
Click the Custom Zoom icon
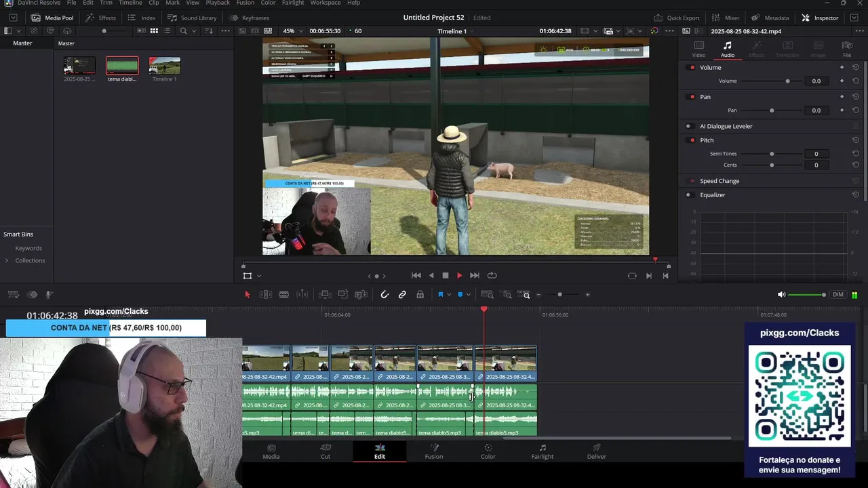524,295
